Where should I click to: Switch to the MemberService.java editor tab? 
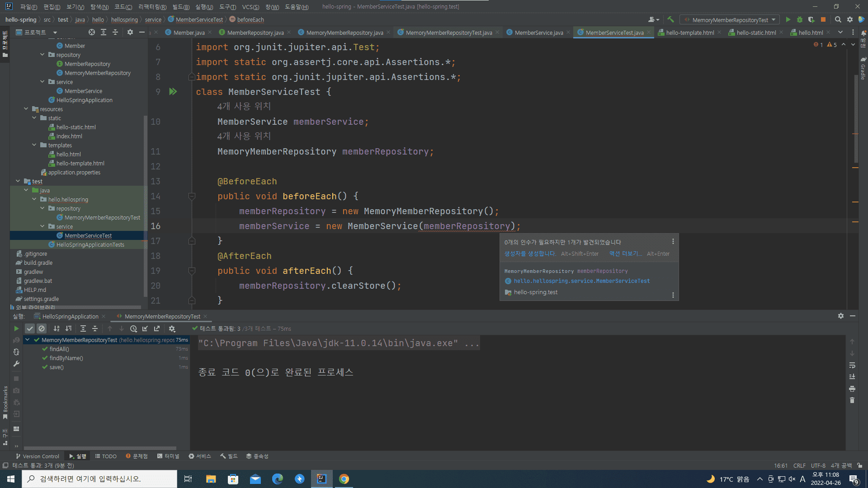pos(538,33)
